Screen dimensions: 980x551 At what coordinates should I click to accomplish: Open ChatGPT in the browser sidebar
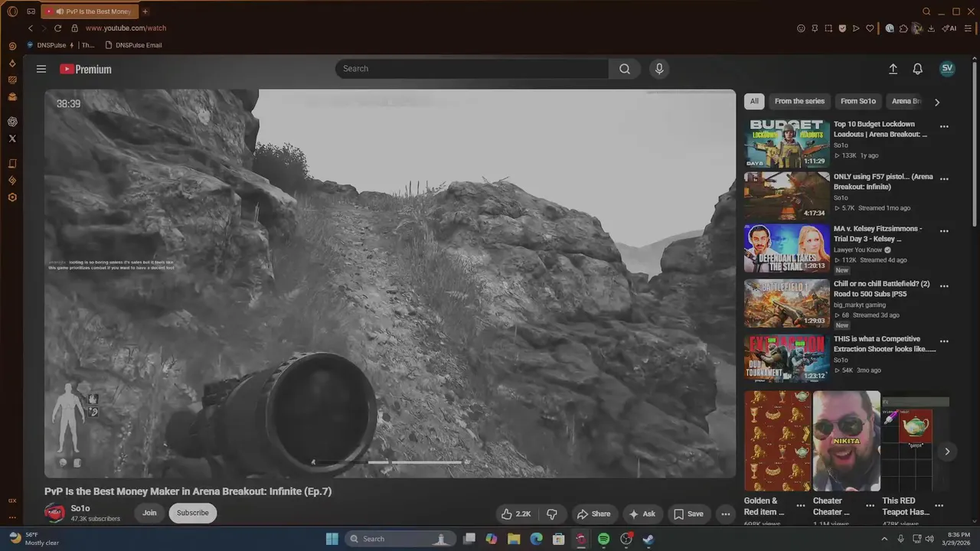coord(12,122)
